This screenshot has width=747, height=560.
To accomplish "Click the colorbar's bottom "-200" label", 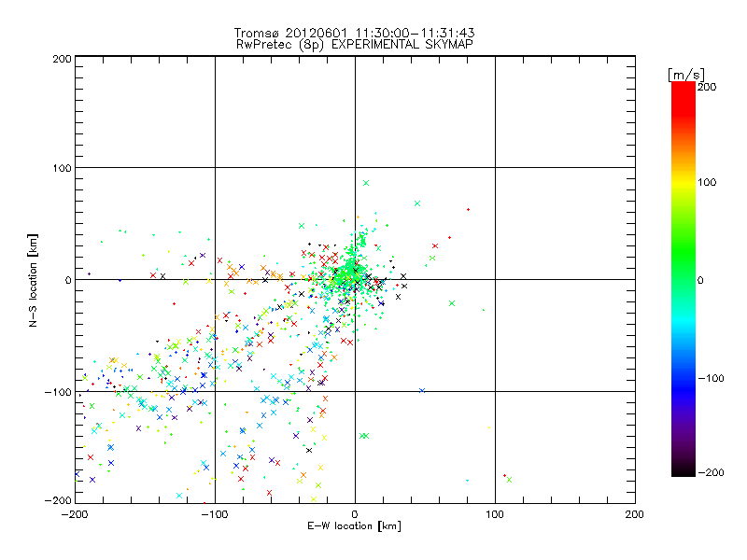I will tap(711, 472).
